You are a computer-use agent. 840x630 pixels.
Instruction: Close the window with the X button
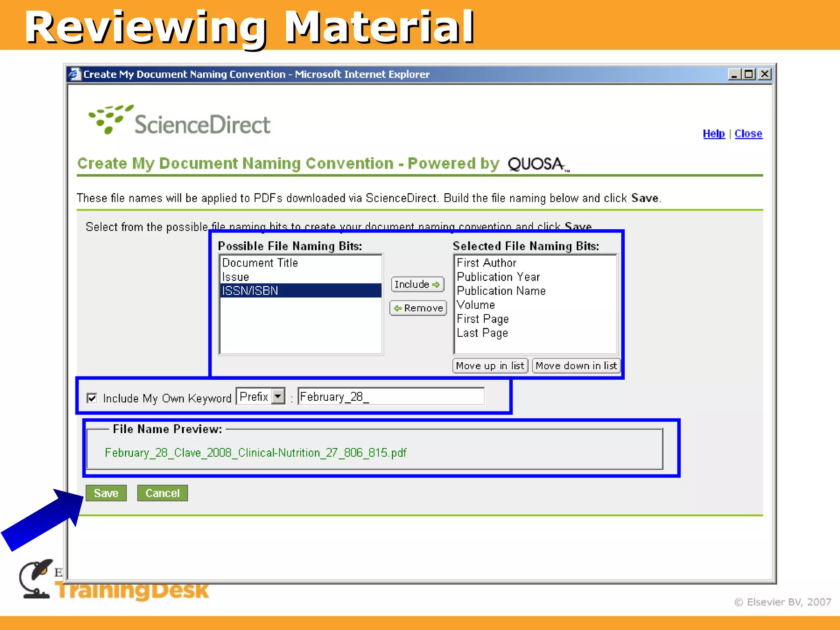[765, 74]
